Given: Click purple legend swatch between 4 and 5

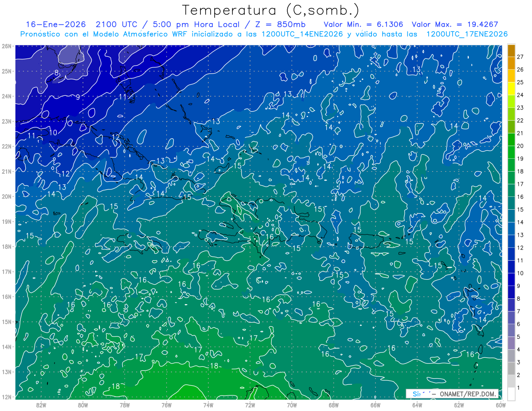Looking at the screenshot, I should point(511,343).
